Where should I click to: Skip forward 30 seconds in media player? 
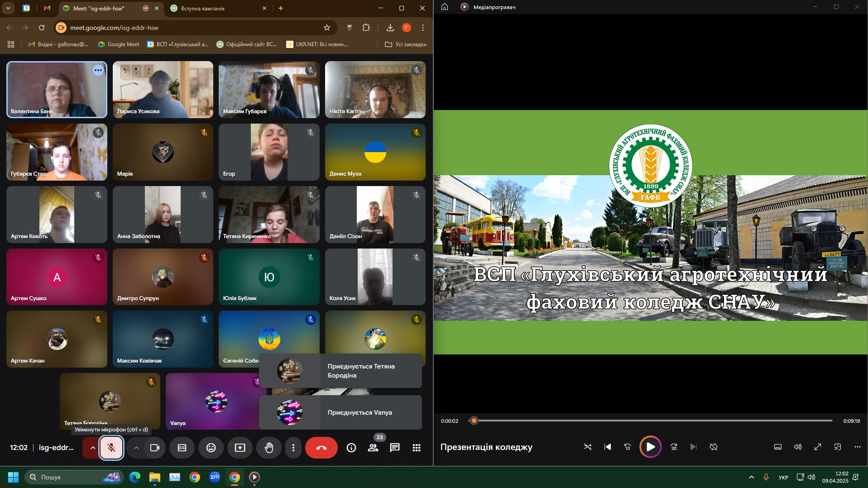[x=674, y=447]
